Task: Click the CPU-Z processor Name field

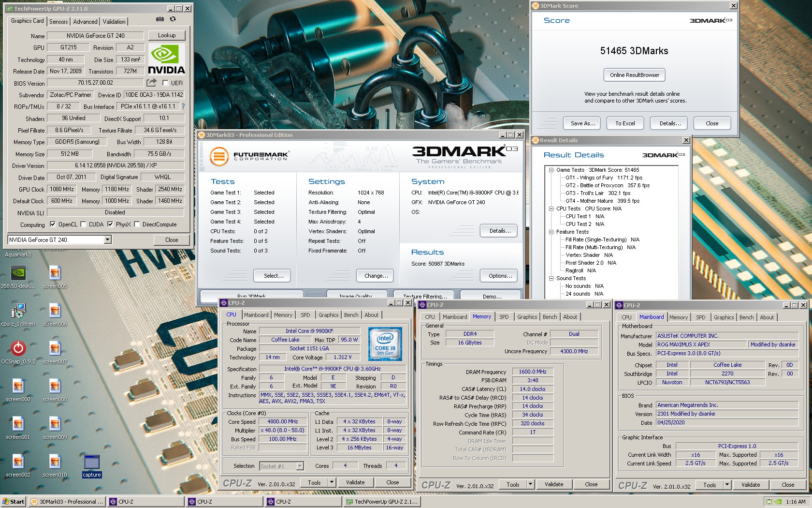Action: 309,331
